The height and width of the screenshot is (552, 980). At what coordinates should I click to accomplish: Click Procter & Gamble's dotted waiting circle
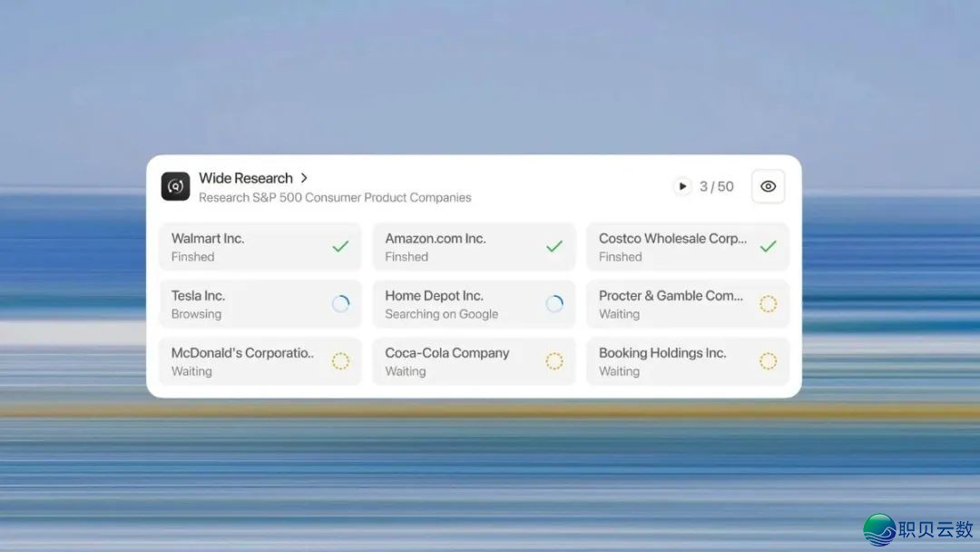pos(768,304)
